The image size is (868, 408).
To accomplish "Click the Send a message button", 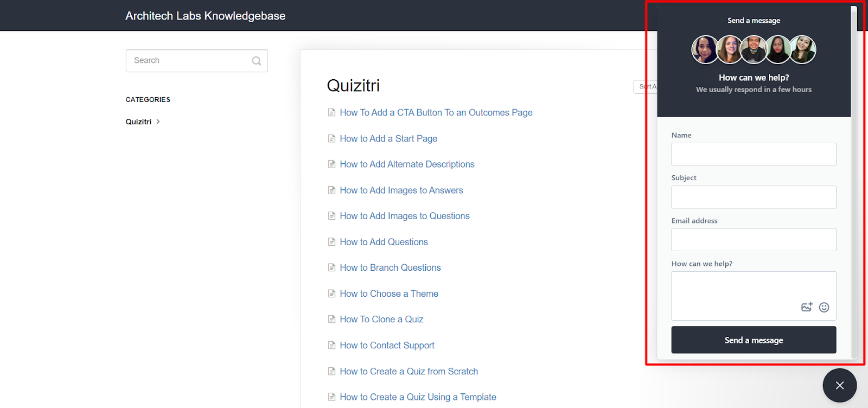I will tap(754, 340).
